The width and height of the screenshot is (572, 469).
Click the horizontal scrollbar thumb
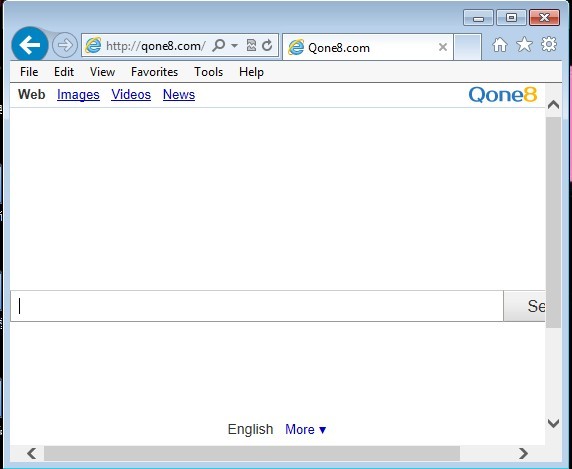click(252, 453)
